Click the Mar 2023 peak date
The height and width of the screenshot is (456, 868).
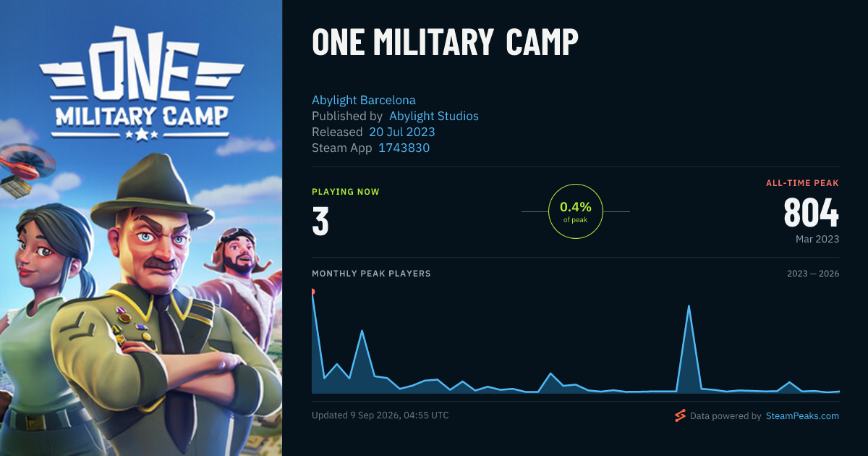[x=816, y=239]
